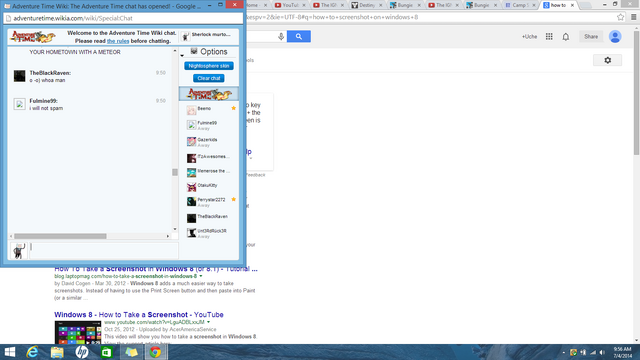Click the Share button in Google header
Screen dimensions: 640x360
point(591,37)
